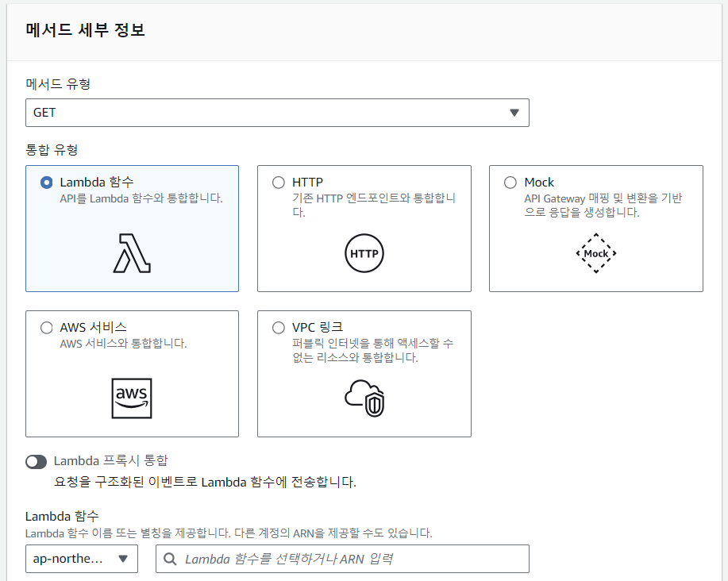The height and width of the screenshot is (581, 728).
Task: Click the 메서드 세부 정보 heading
Action: pos(86,29)
